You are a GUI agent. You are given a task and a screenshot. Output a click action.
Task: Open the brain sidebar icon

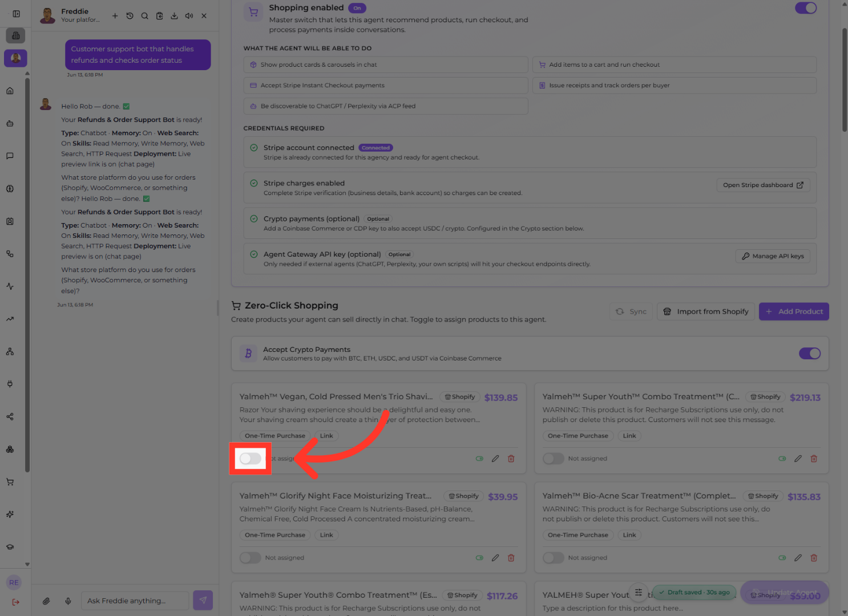10,189
